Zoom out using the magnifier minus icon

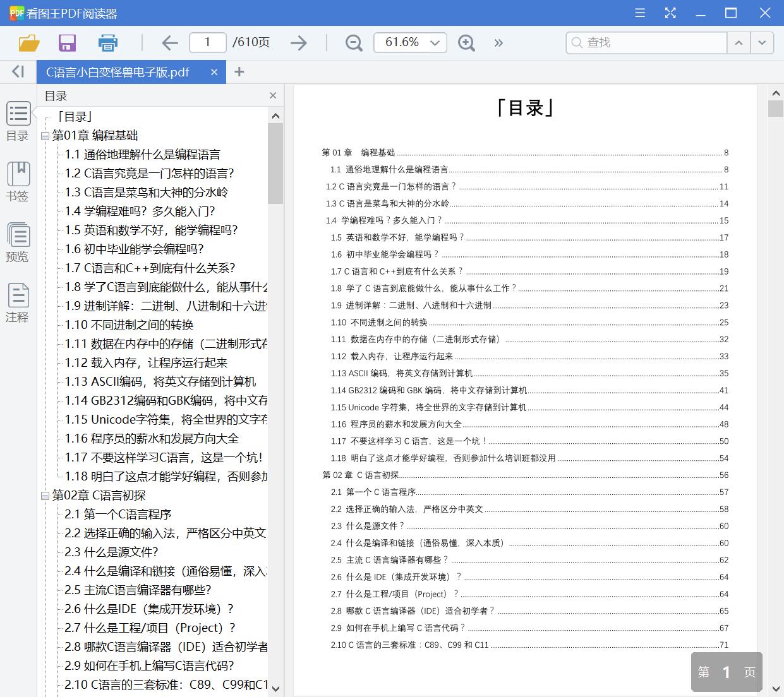tap(353, 42)
